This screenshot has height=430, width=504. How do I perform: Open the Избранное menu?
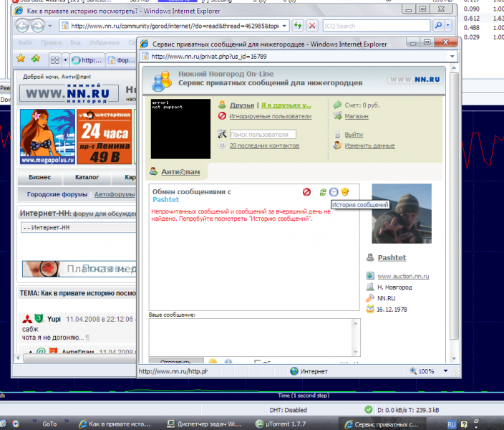105,42
